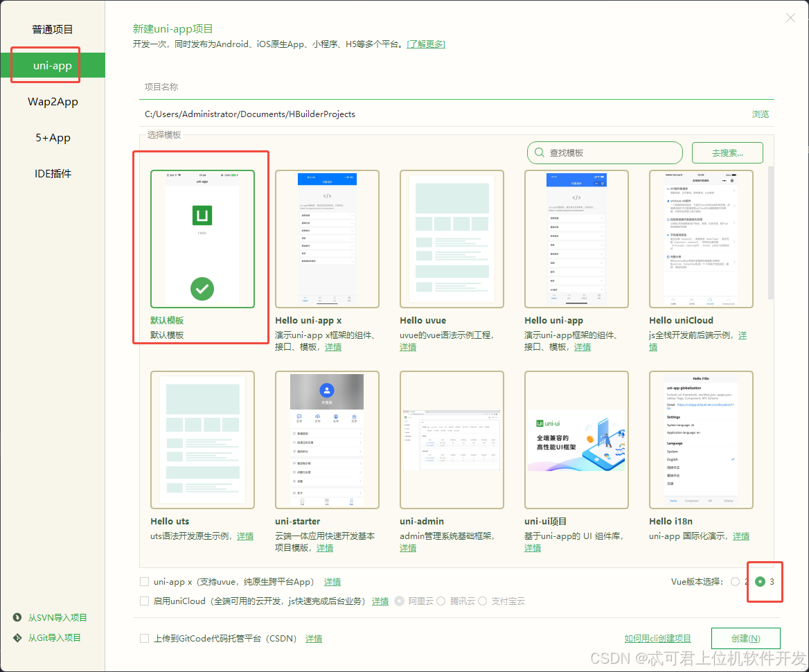The height and width of the screenshot is (672, 809).
Task: Select the uni-starter template thumbnail
Action: pos(327,440)
